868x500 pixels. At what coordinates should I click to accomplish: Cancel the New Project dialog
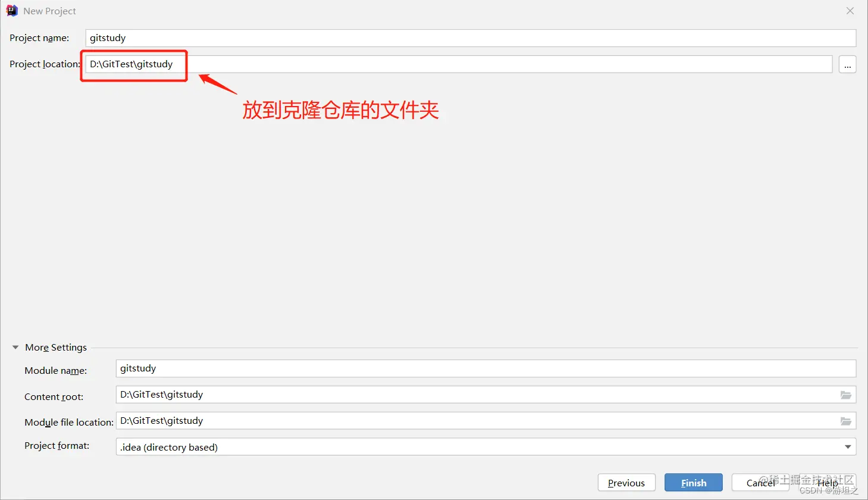(x=760, y=483)
